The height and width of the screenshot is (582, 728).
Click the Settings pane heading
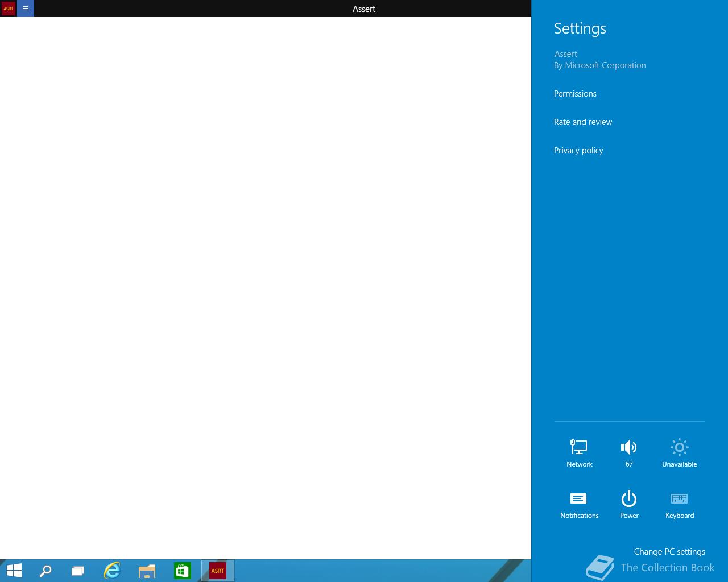(x=580, y=28)
